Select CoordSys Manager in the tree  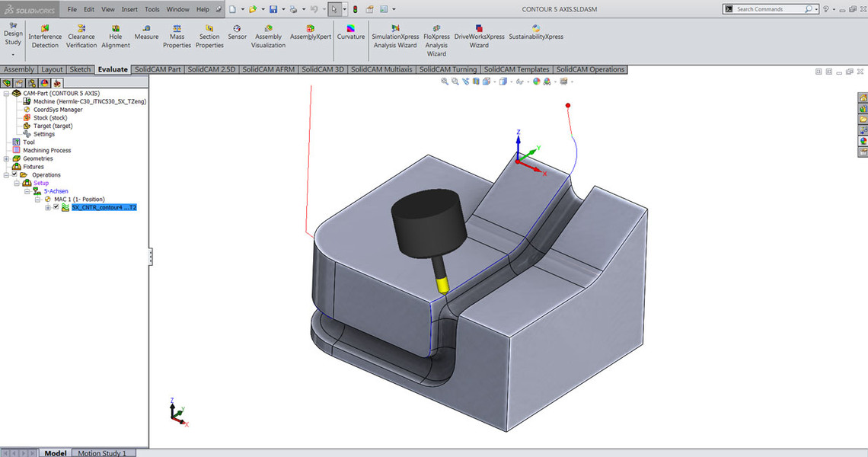tap(58, 110)
